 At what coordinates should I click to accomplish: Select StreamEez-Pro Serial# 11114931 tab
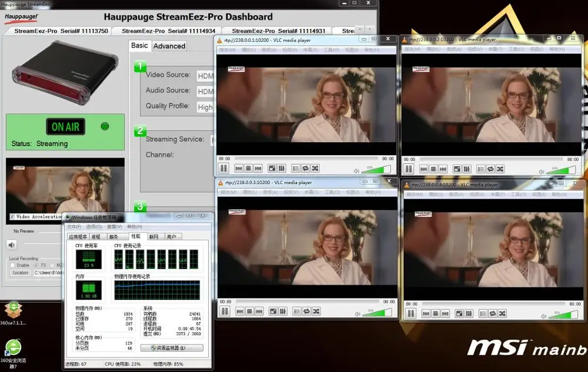coord(278,31)
